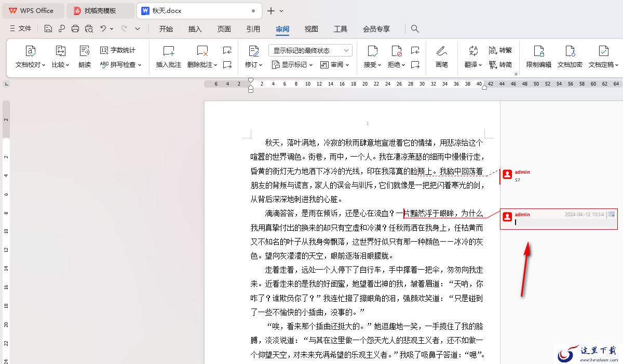Click the 文档定稿 finalize document icon
The image size is (623, 364).
point(603,51)
